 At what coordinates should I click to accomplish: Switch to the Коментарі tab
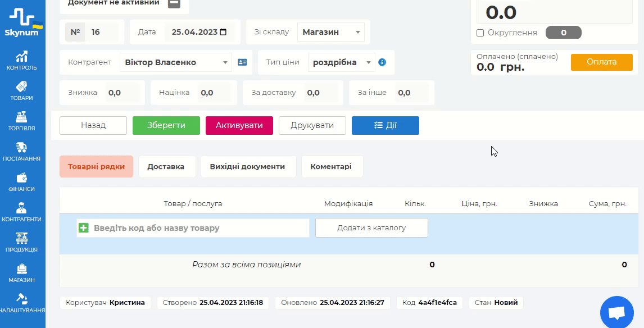click(x=331, y=167)
